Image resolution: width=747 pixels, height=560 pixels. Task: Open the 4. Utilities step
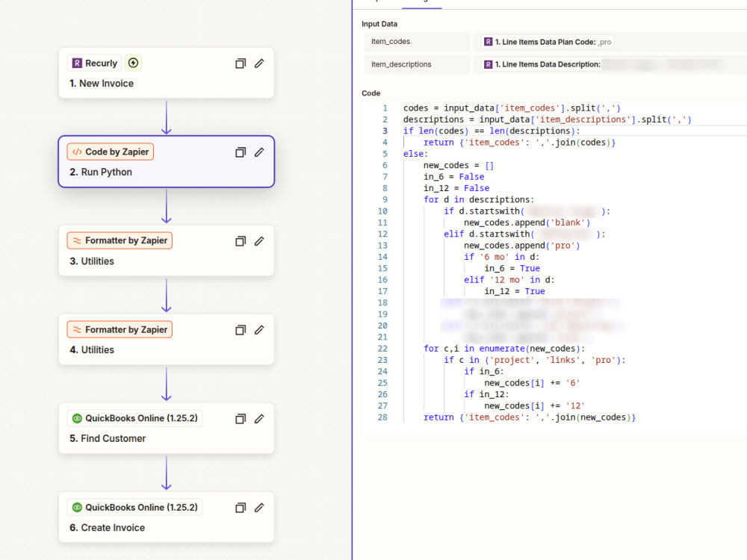click(167, 340)
